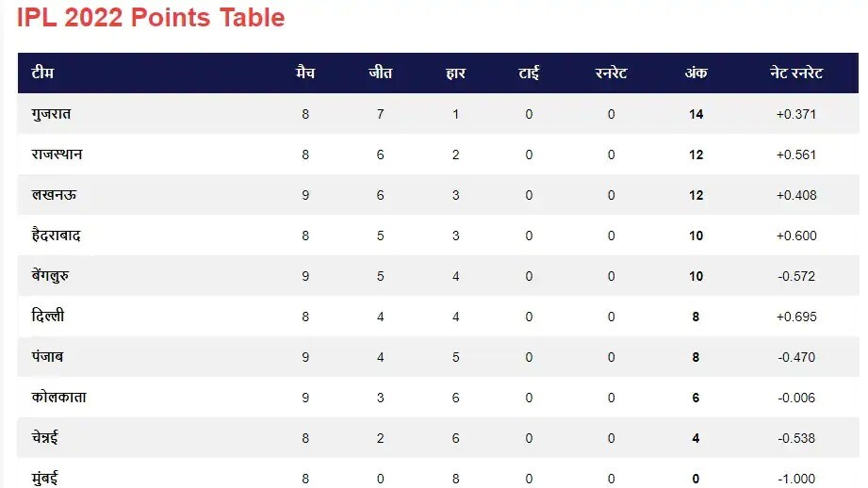The height and width of the screenshot is (488, 868).
Task: Select the गुजरात team name
Action: (51, 114)
